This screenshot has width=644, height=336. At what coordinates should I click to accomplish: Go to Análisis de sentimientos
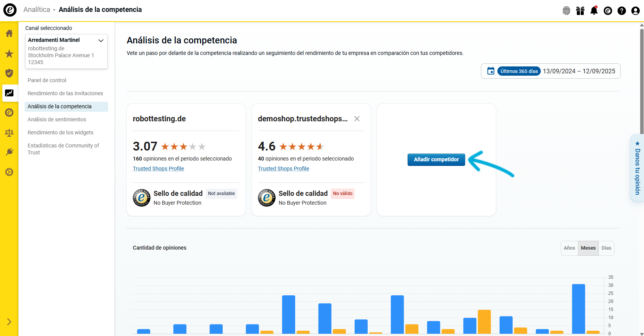[57, 119]
